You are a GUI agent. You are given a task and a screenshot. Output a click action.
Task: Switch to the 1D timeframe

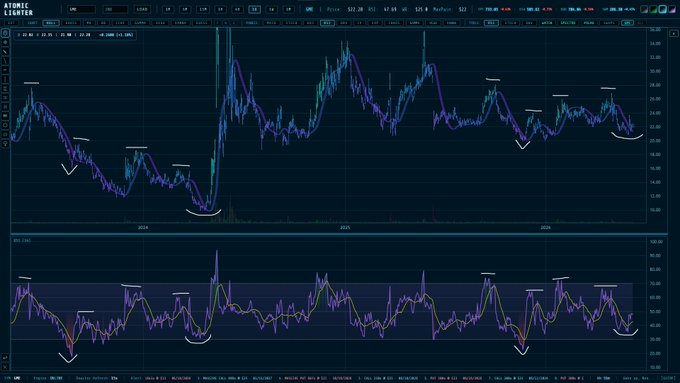[x=255, y=9]
